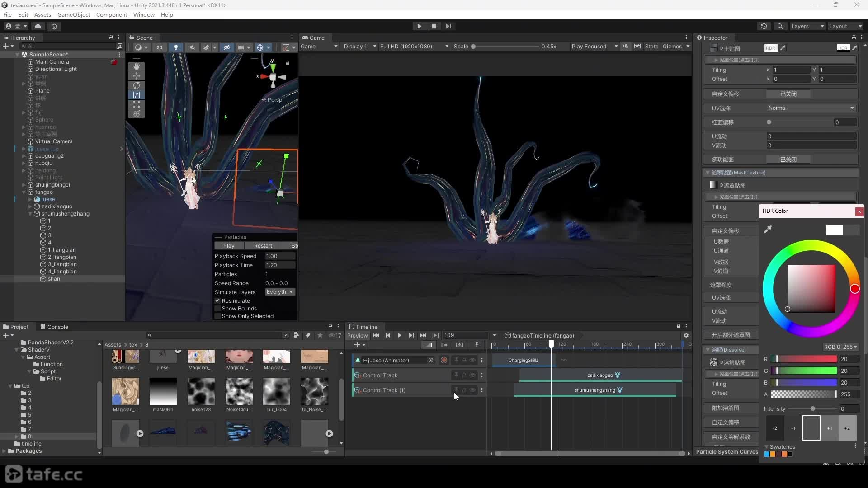Image resolution: width=868 pixels, height=488 pixels.
Task: Open the Play Focused dropdown
Action: point(594,47)
